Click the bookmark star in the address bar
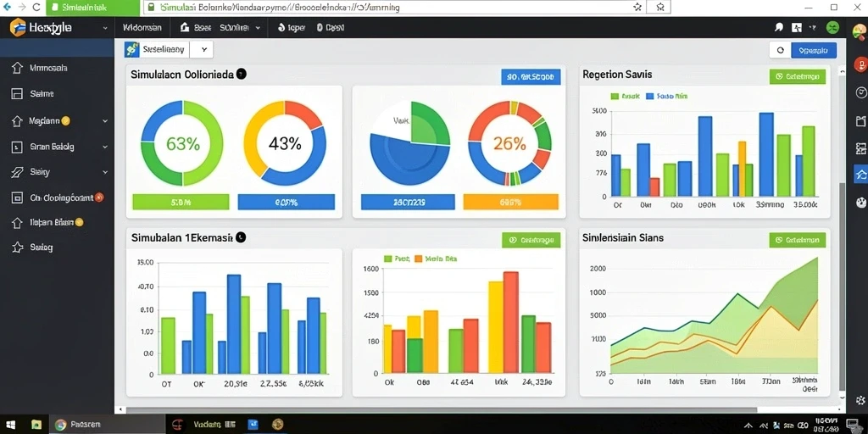This screenshot has height=434, width=868. 637,7
